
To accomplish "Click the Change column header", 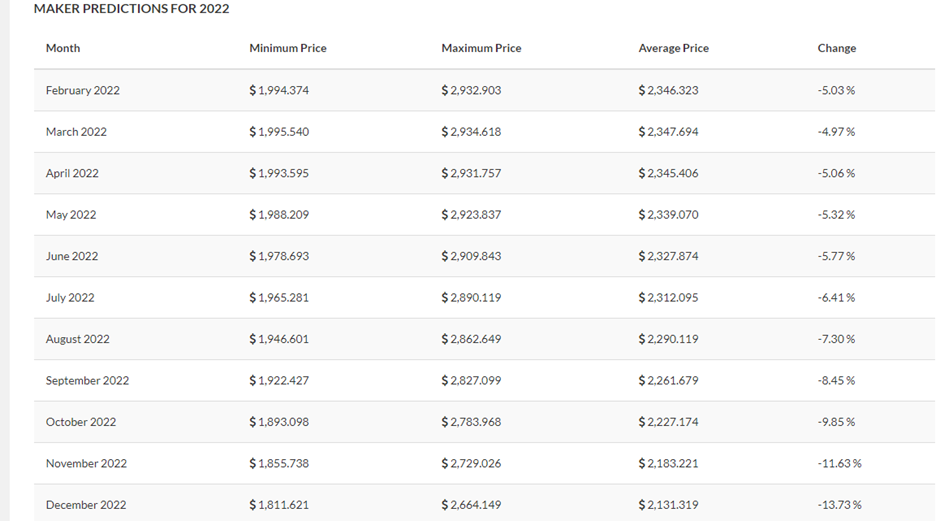I will 837,48.
